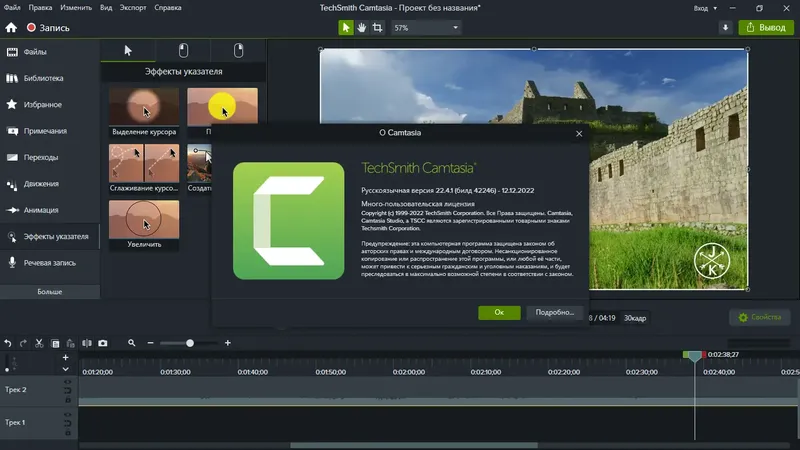800x450 pixels.
Task: Expand track options chevron below plus
Action: [x=65, y=369]
